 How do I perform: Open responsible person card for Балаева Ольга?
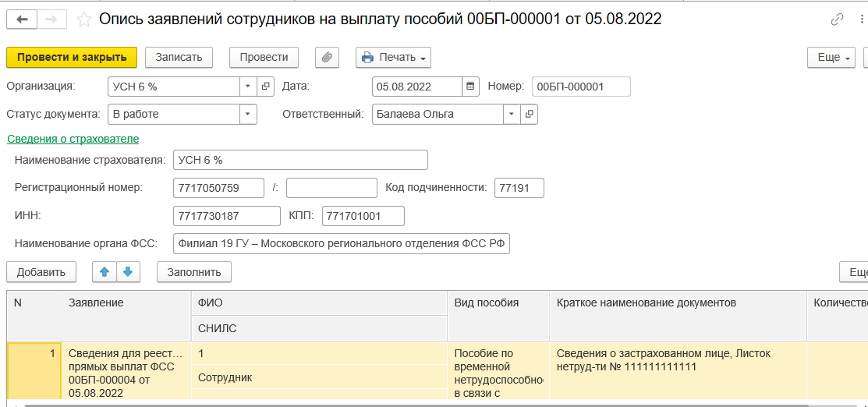click(529, 114)
